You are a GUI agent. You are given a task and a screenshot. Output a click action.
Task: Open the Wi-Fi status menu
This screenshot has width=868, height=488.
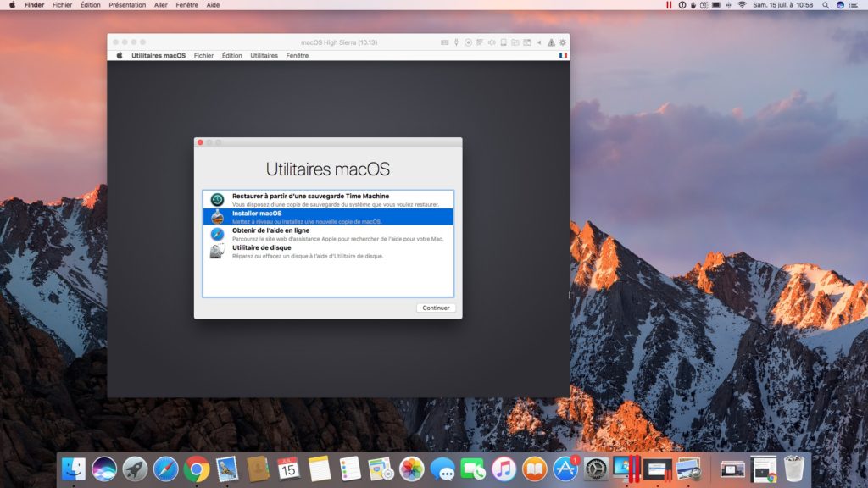click(742, 5)
